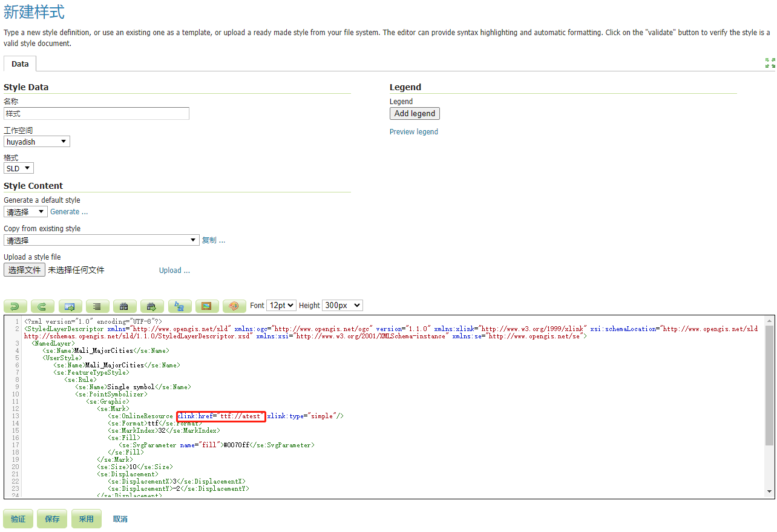777x532 pixels.
Task: Click the xlink:href="ttf://atest" attribute text
Action: [x=221, y=416]
